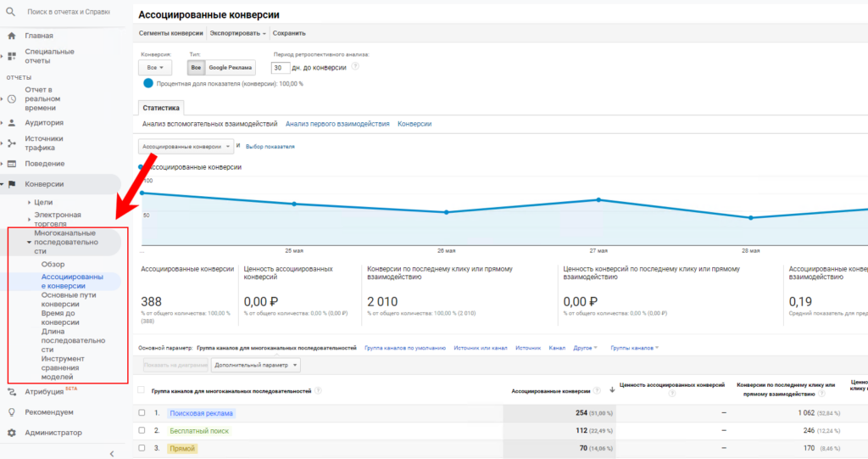Open the Атрибуция icon in sidebar
This screenshot has height=459, width=868.
12,391
